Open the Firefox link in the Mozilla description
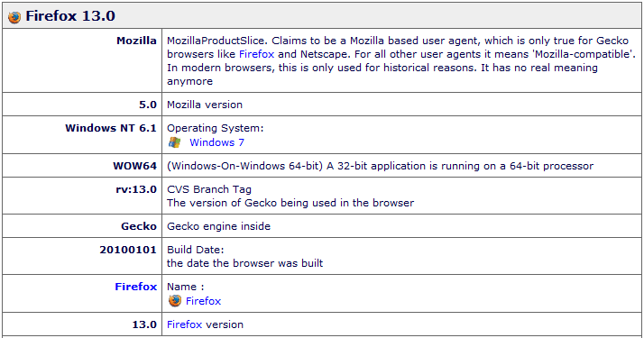644x338 pixels. 256,54
